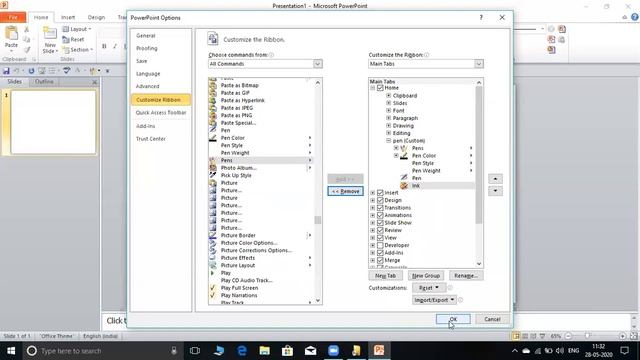Click the Help question mark in the Options dialog

[x=481, y=18]
